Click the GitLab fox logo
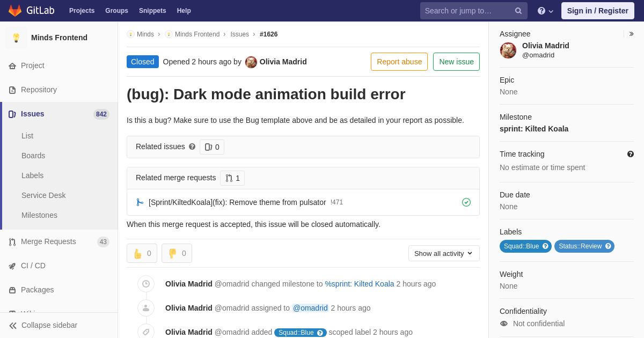The height and width of the screenshot is (338, 644). coord(15,11)
